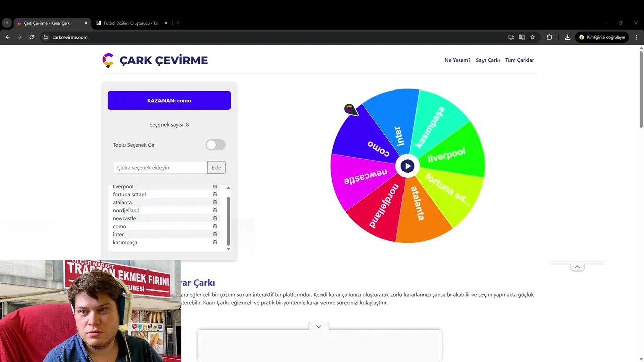Open a new browser tab
This screenshot has height=362, width=644.
tap(178, 23)
